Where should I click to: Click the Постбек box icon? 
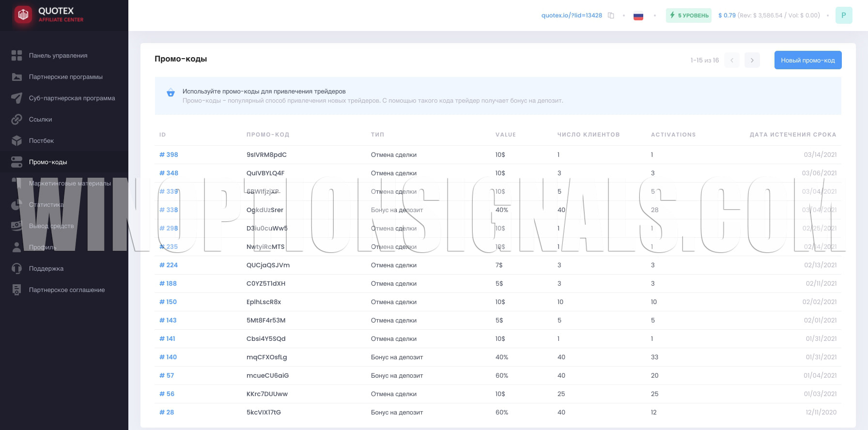click(17, 141)
